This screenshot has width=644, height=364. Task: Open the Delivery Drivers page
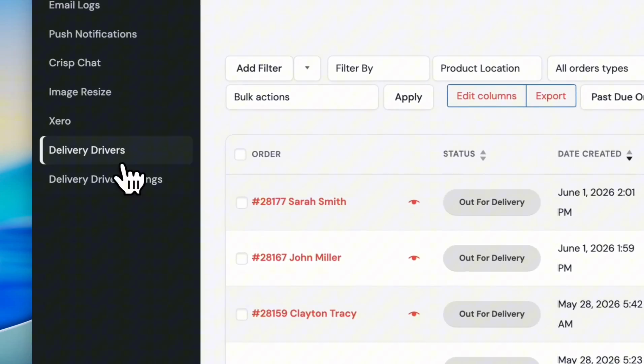(x=116, y=150)
